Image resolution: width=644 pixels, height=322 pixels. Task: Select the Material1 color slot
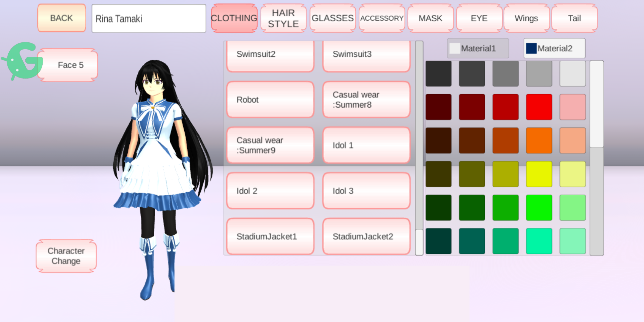[478, 48]
